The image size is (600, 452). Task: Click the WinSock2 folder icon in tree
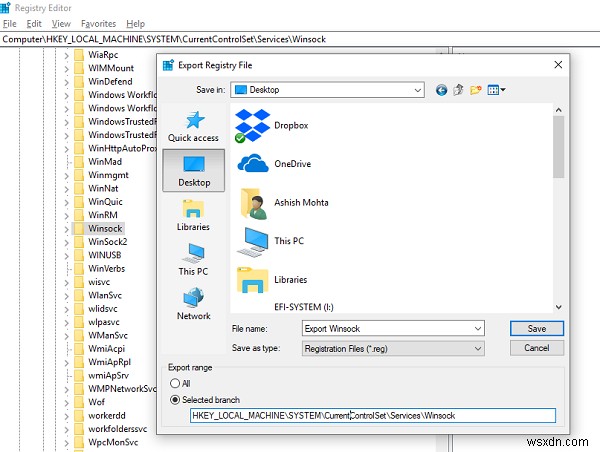coord(79,242)
